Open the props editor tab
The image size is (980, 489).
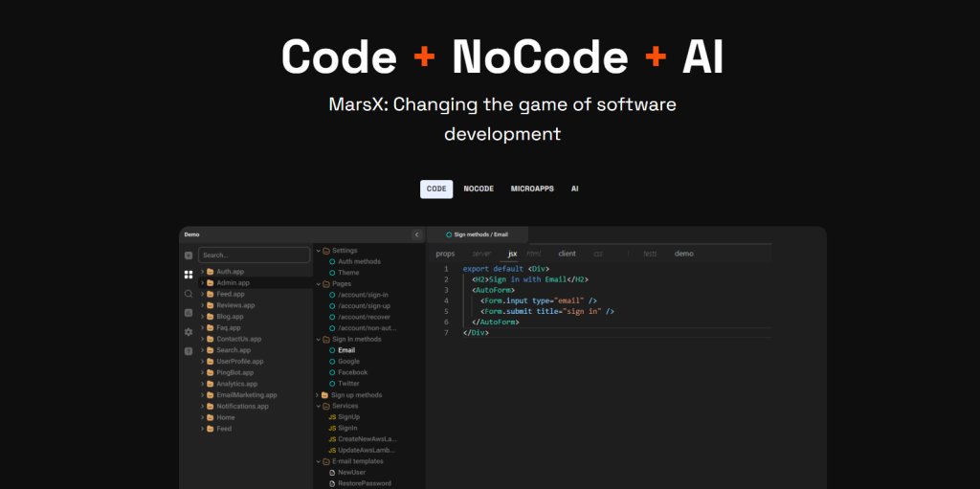[x=445, y=254]
